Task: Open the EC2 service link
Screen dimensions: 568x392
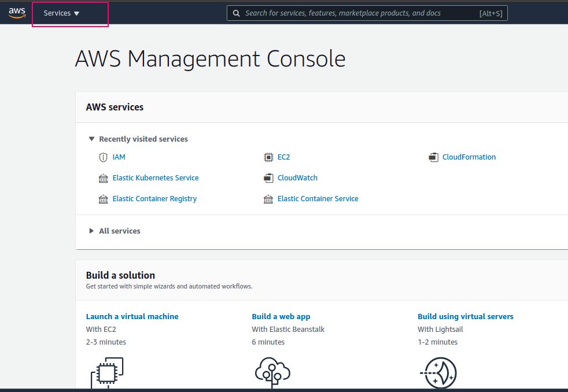Action: (x=283, y=157)
